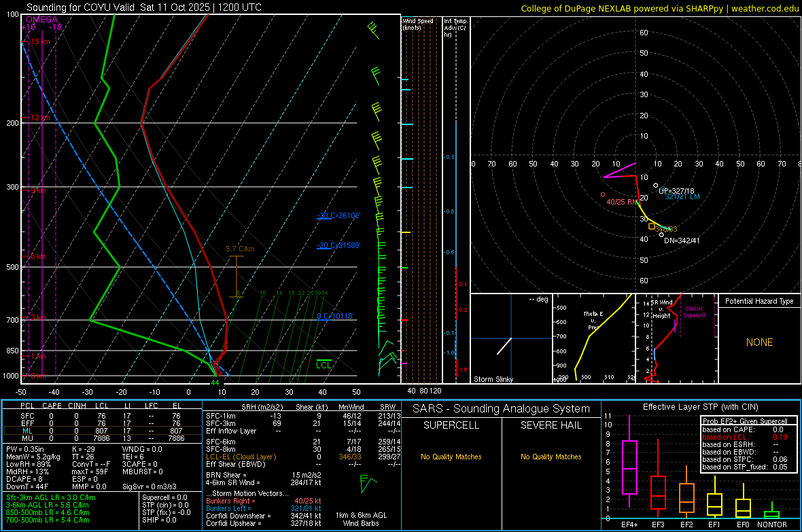Click No Quality Matches under SEVERE HAIL
Screen dimensions: 802x532
pos(551,457)
